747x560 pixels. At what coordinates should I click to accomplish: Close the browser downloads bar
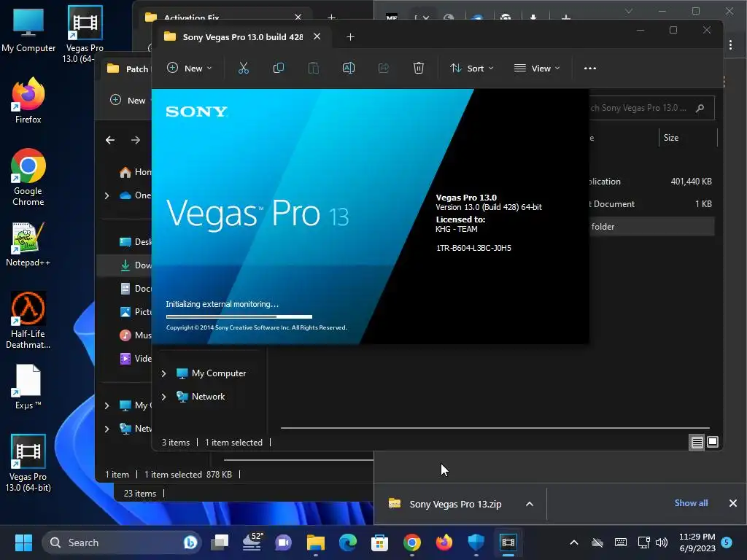[x=732, y=503]
